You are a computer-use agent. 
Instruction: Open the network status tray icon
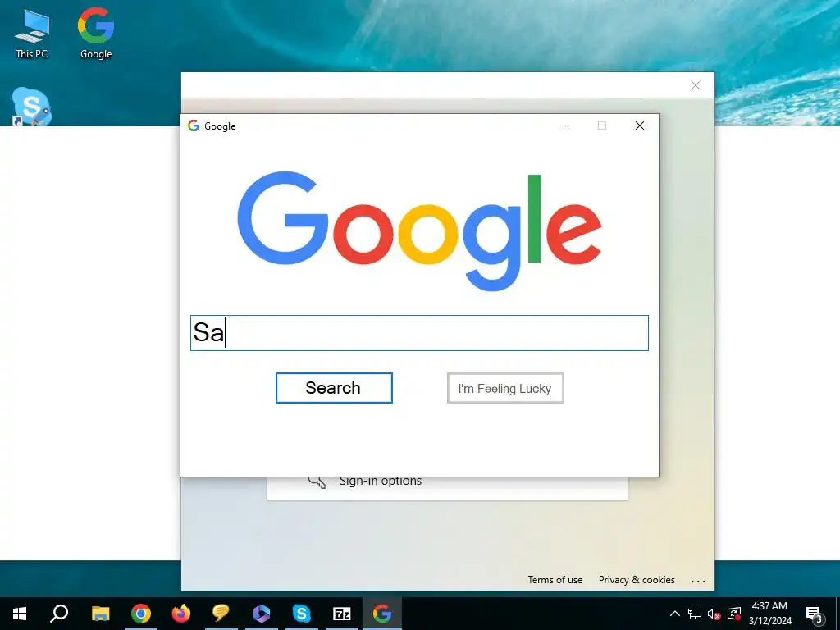pos(695,614)
